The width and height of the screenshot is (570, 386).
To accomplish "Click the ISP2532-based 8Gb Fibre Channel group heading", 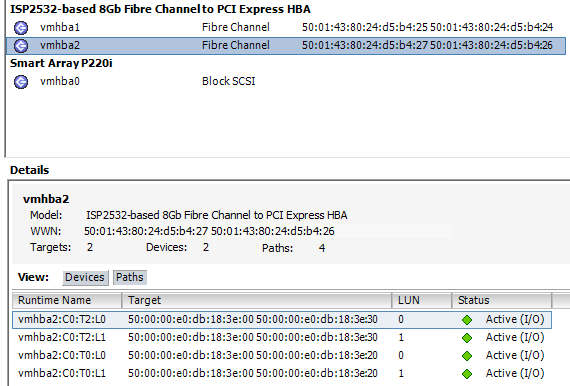I will [x=160, y=9].
